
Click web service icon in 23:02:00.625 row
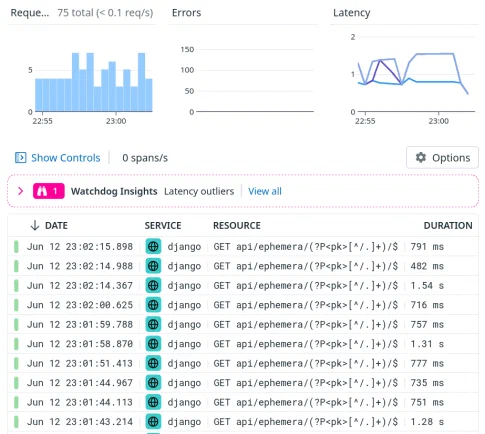(x=153, y=305)
